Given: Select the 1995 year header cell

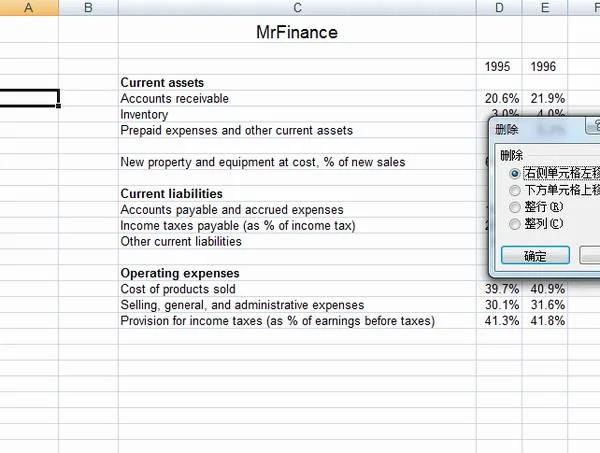Looking at the screenshot, I should [x=498, y=67].
